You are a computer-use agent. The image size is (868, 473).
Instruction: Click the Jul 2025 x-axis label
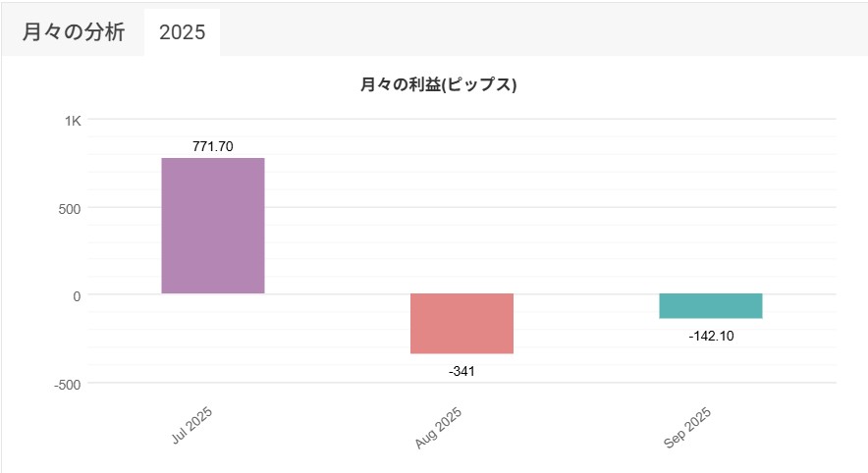192,425
